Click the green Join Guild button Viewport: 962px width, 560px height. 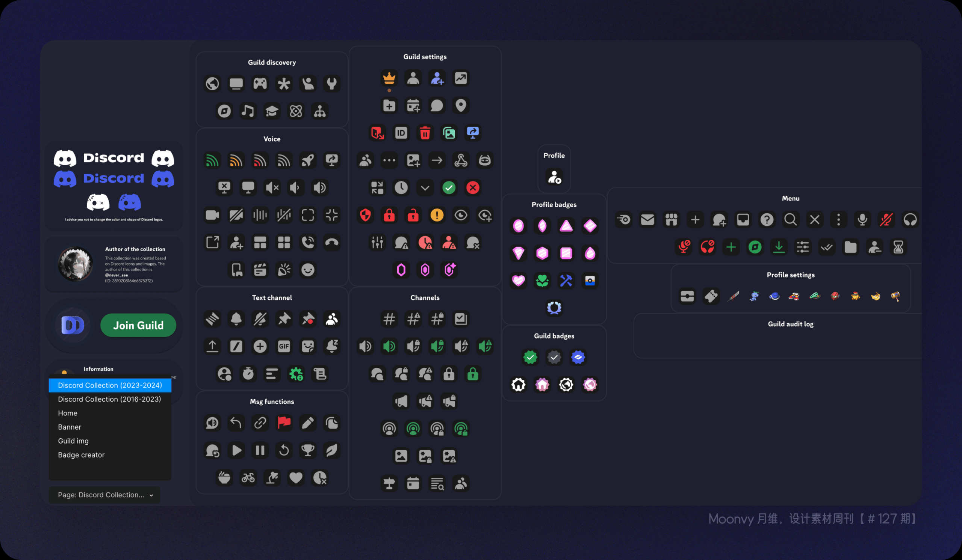pyautogui.click(x=138, y=325)
